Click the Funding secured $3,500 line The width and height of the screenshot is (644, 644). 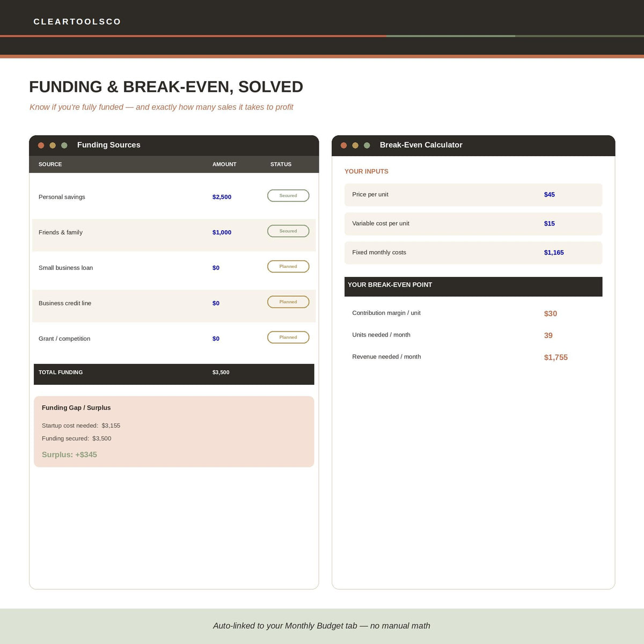point(77,438)
